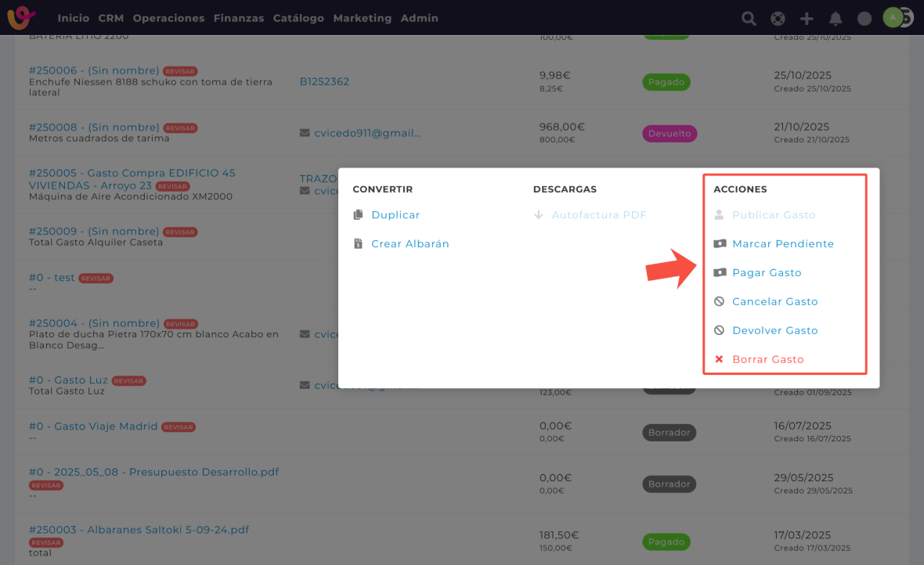Click Crear Albarán under Convertir
The image size is (924, 565).
click(410, 243)
